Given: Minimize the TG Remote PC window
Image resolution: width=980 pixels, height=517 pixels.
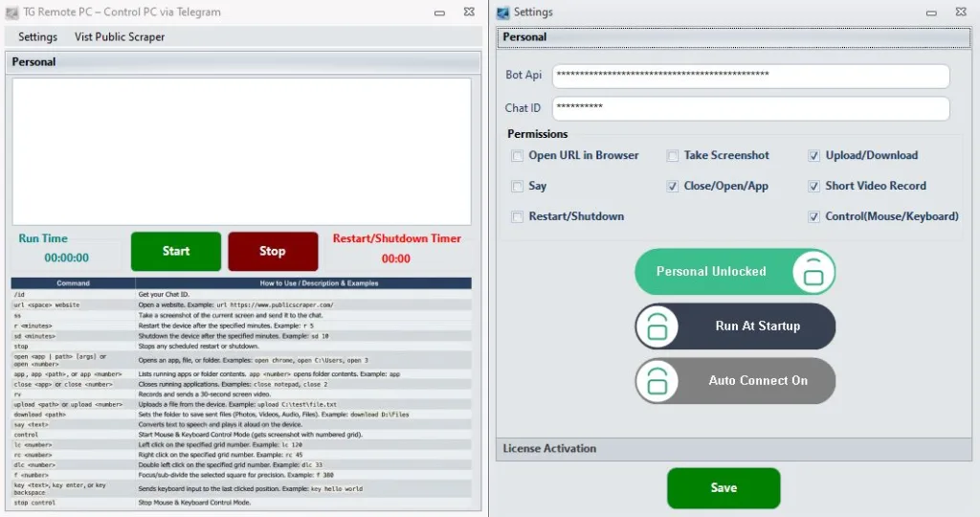Looking at the screenshot, I should coord(440,12).
